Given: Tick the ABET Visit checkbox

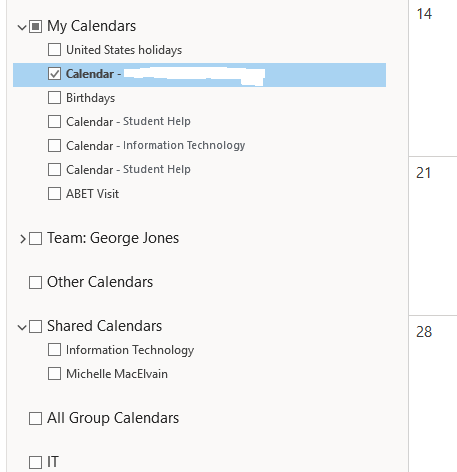Looking at the screenshot, I should [54, 193].
